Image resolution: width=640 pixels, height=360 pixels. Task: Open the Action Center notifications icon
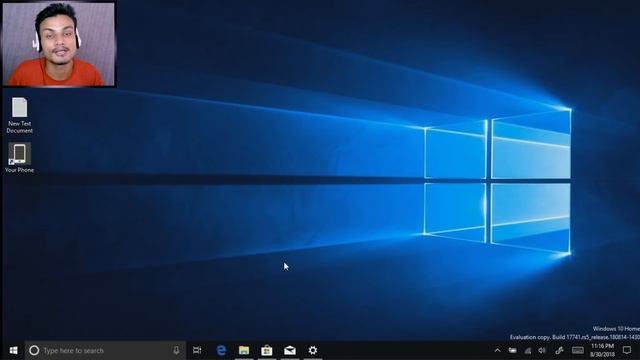tap(627, 350)
